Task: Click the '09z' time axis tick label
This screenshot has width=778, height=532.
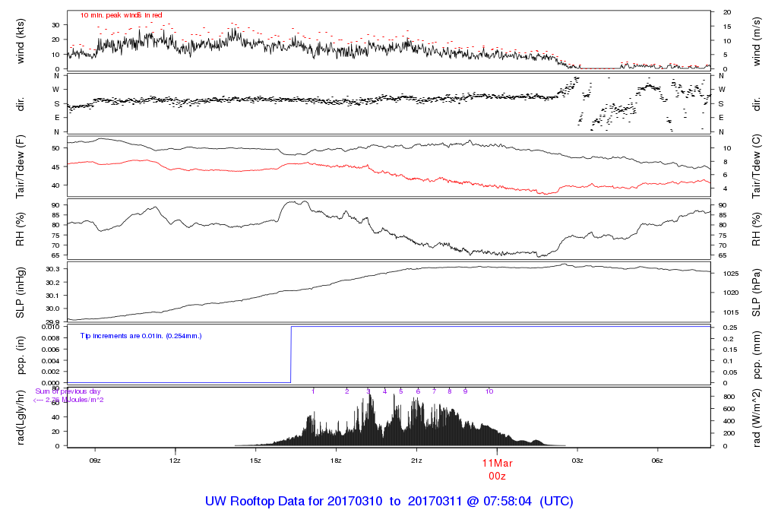Action: pyautogui.click(x=95, y=461)
